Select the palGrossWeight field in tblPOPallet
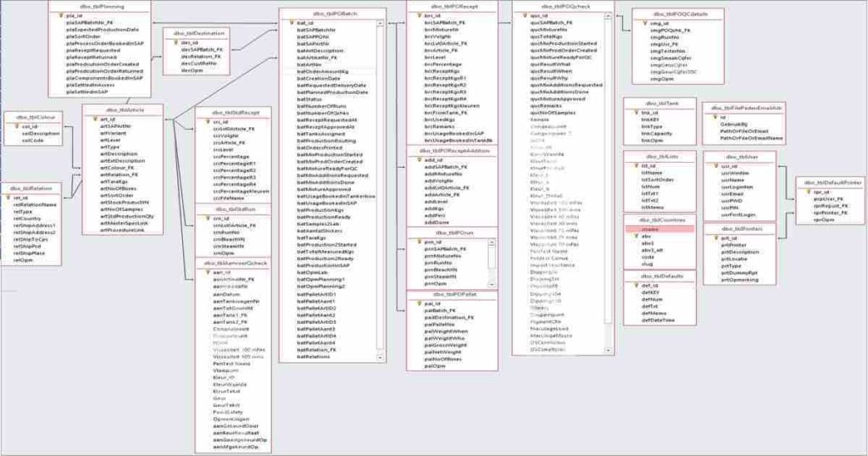 point(446,347)
